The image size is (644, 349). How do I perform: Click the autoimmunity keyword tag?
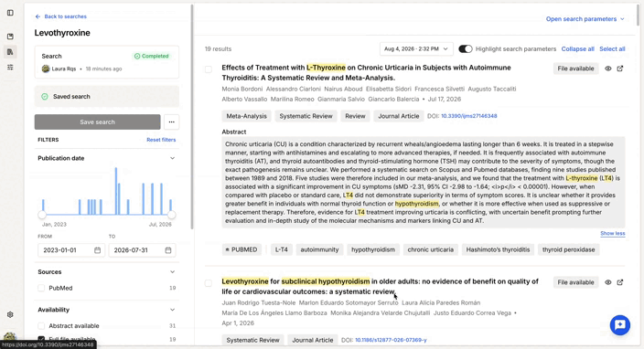(319, 249)
